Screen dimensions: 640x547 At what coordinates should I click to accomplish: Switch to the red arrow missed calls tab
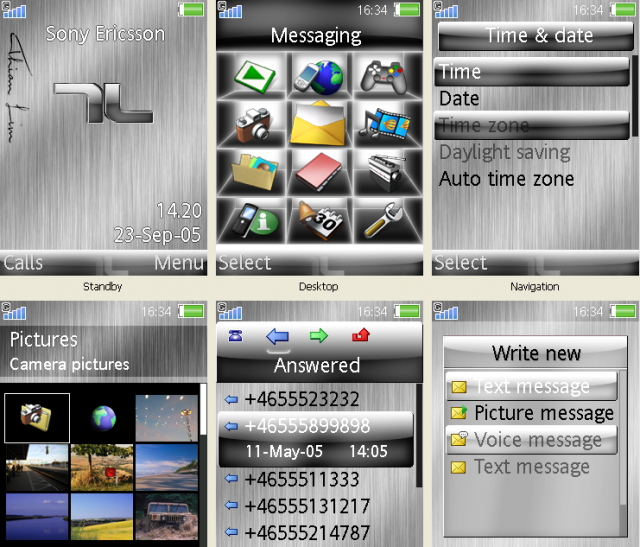pyautogui.click(x=361, y=335)
